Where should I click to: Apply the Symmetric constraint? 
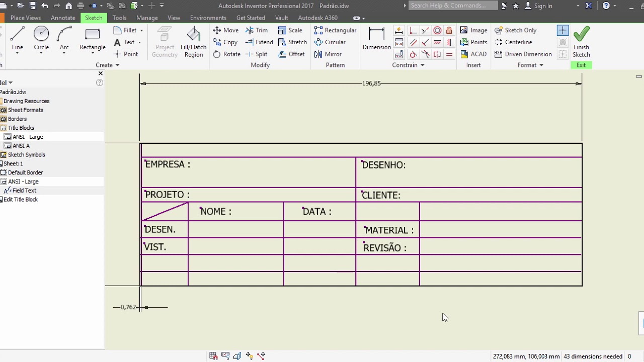(x=437, y=54)
